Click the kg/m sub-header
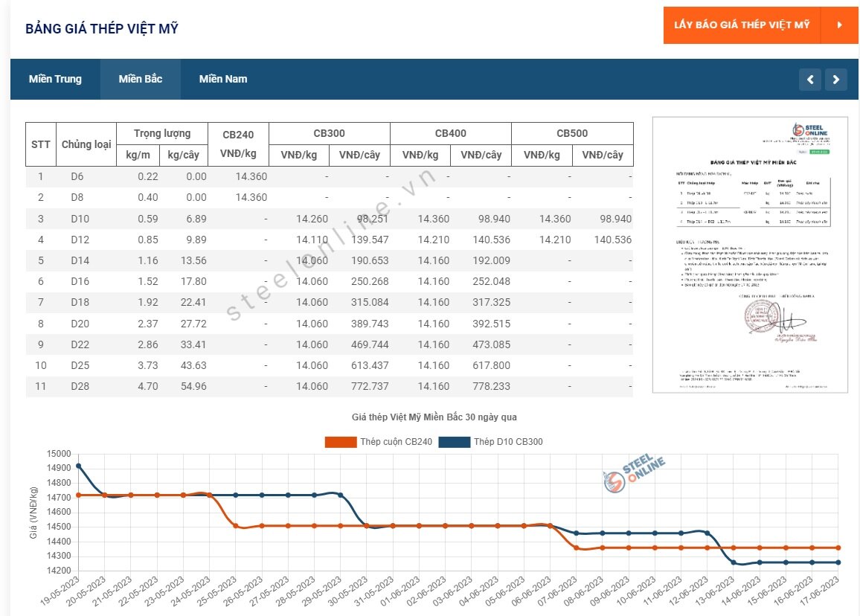860x616 pixels. [138, 155]
